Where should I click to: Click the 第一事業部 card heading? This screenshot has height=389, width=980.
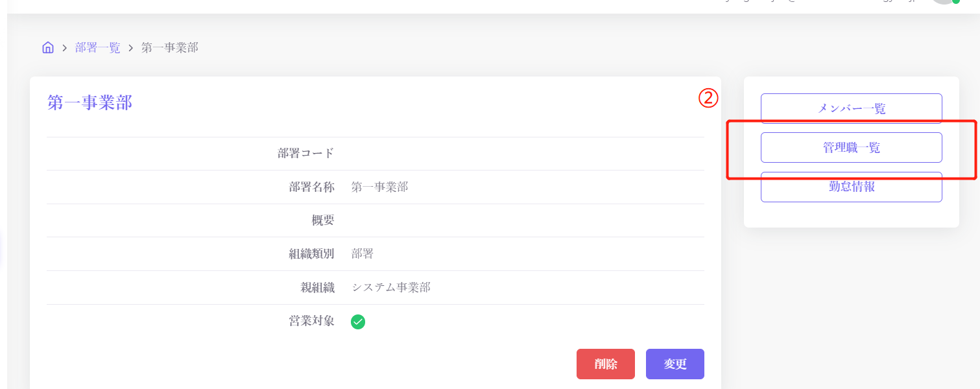[x=90, y=102]
